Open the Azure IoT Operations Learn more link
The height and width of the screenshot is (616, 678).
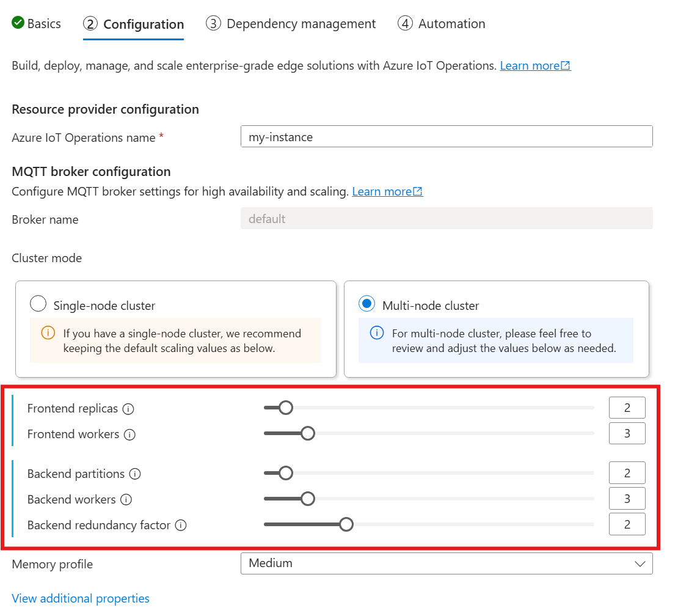click(531, 65)
